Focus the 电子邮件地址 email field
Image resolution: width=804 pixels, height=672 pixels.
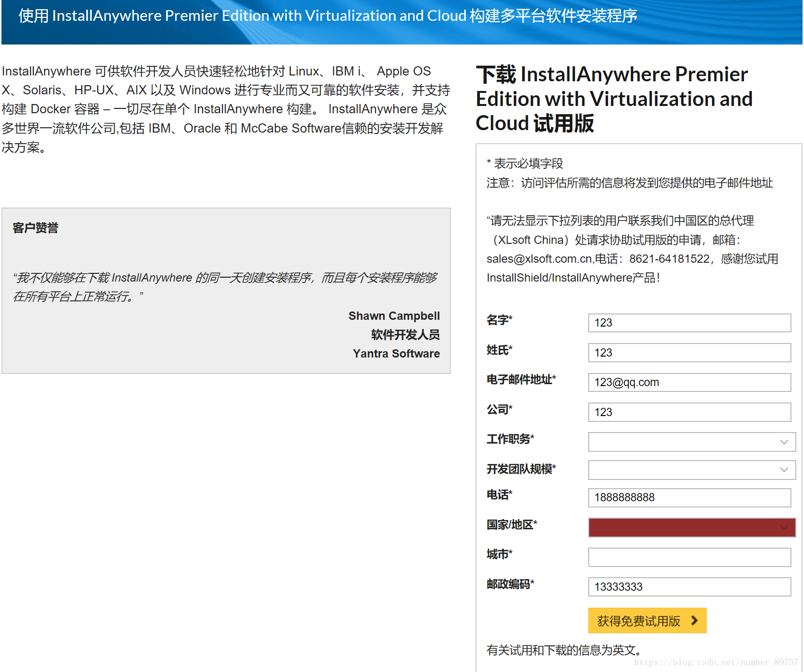click(x=689, y=382)
